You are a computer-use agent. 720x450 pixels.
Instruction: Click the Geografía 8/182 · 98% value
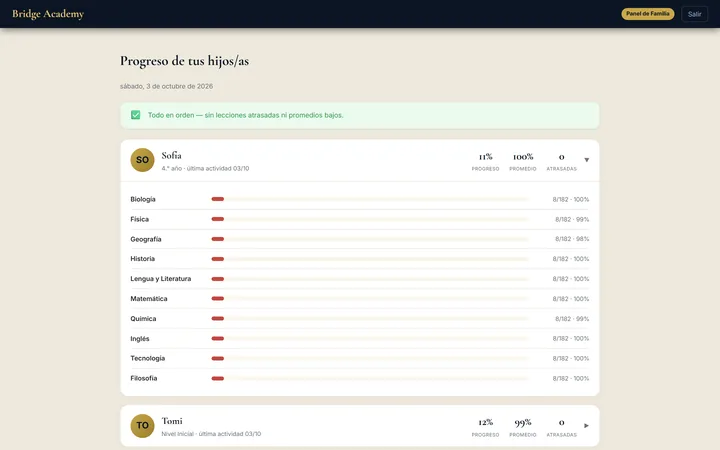point(572,239)
